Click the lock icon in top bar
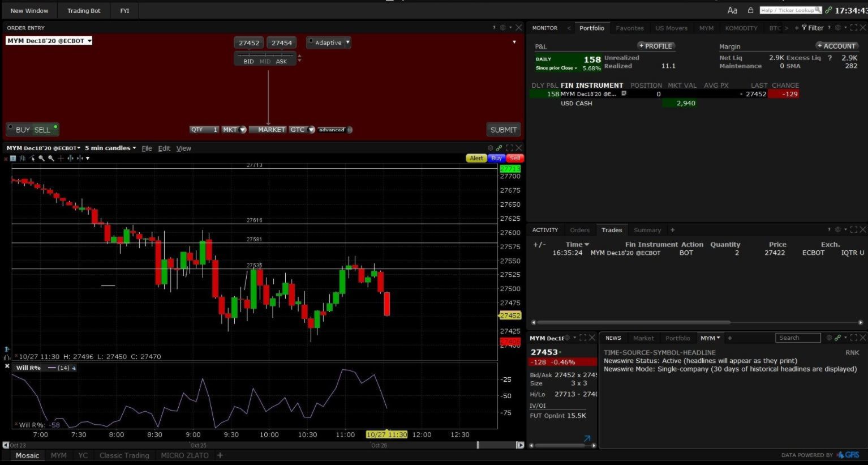The height and width of the screenshot is (465, 868). (750, 10)
